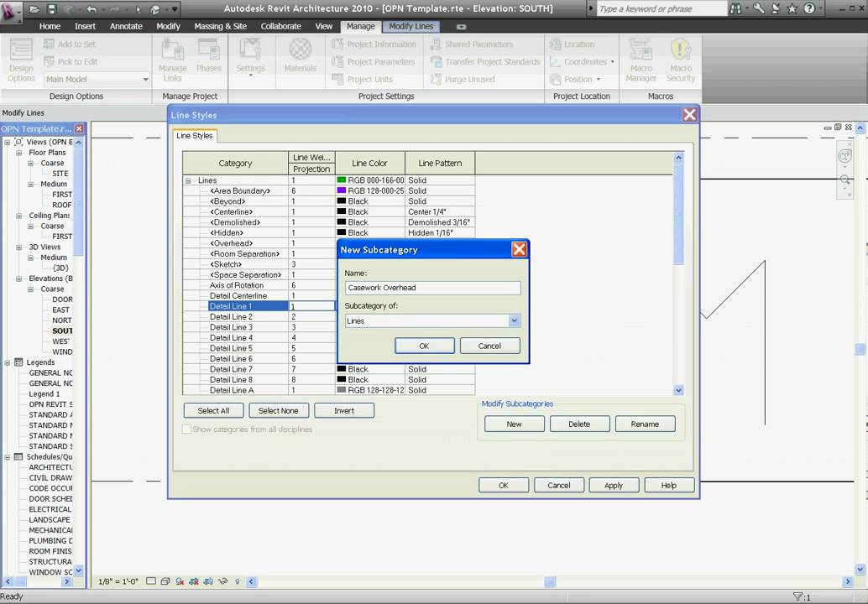Click OK in the New Subcategory dialog

point(425,346)
